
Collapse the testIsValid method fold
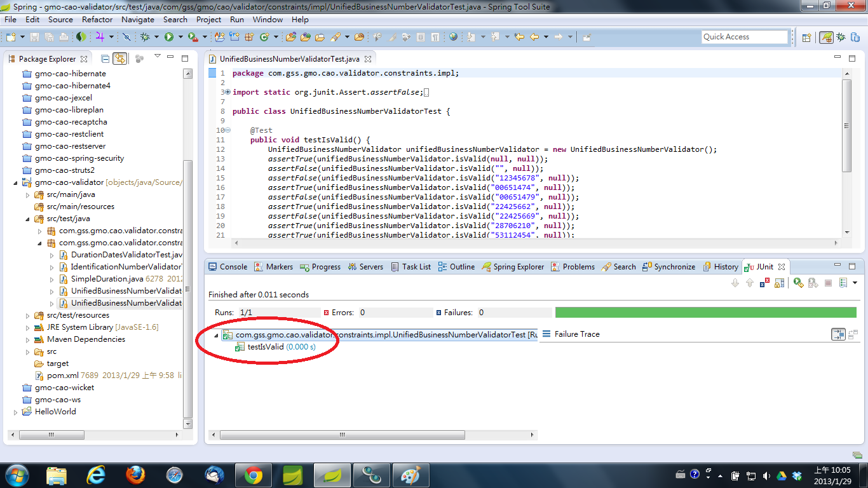[228, 130]
